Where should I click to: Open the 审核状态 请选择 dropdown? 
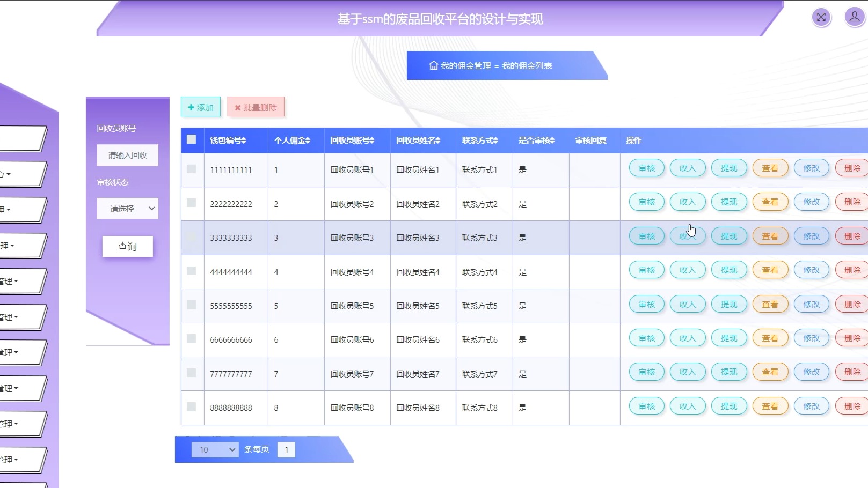128,209
